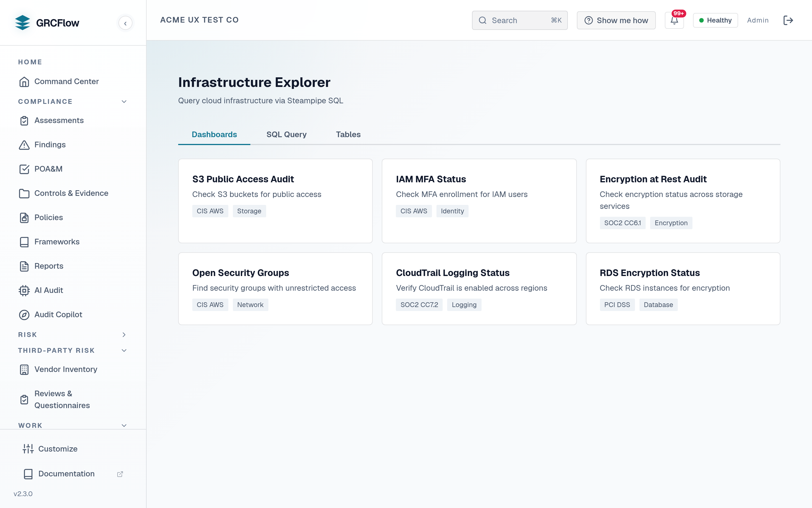Click the GRCFlow logo icon
Screen dimensions: 812x508
tap(23, 23)
